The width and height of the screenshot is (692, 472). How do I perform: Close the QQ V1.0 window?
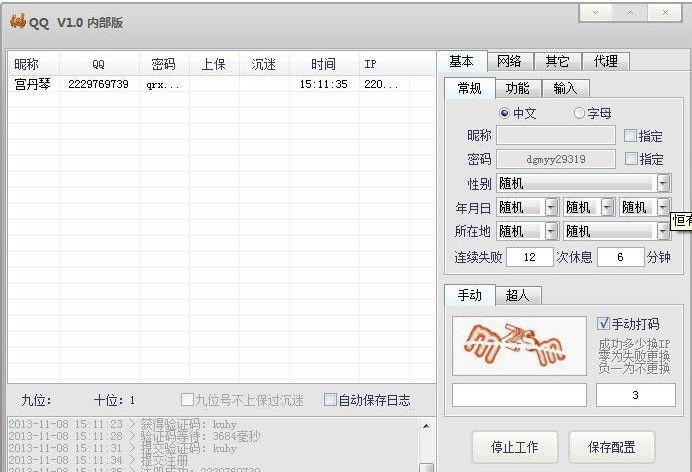pos(665,13)
